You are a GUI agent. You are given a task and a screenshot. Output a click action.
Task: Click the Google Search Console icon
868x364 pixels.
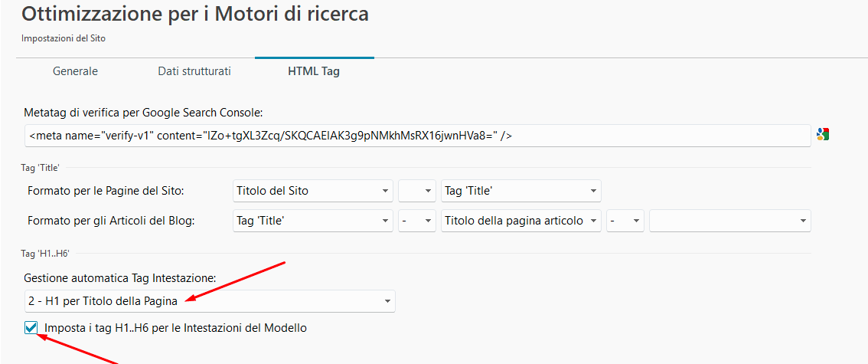[x=823, y=135]
